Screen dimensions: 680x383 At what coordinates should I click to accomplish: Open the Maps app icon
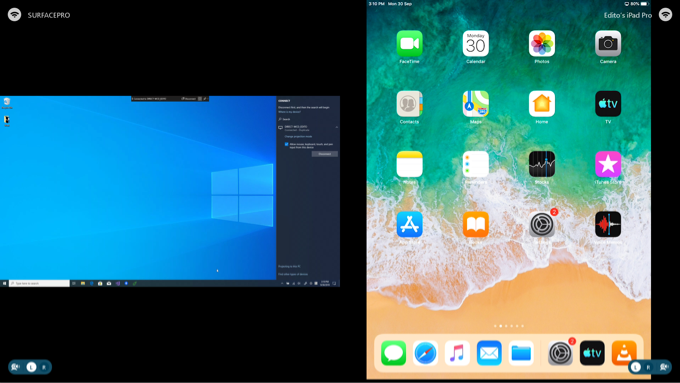(x=475, y=104)
